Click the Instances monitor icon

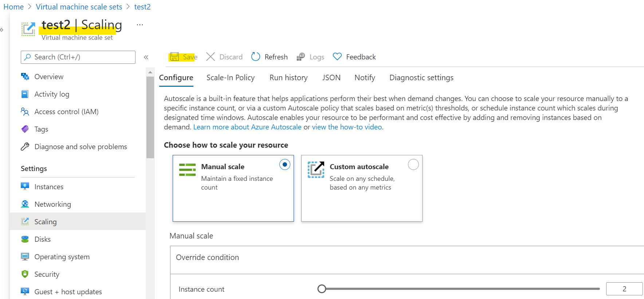[x=25, y=186]
